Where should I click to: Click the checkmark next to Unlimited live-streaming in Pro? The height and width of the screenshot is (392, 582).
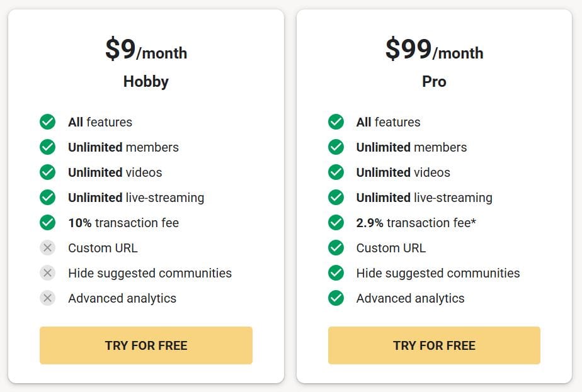tap(336, 198)
